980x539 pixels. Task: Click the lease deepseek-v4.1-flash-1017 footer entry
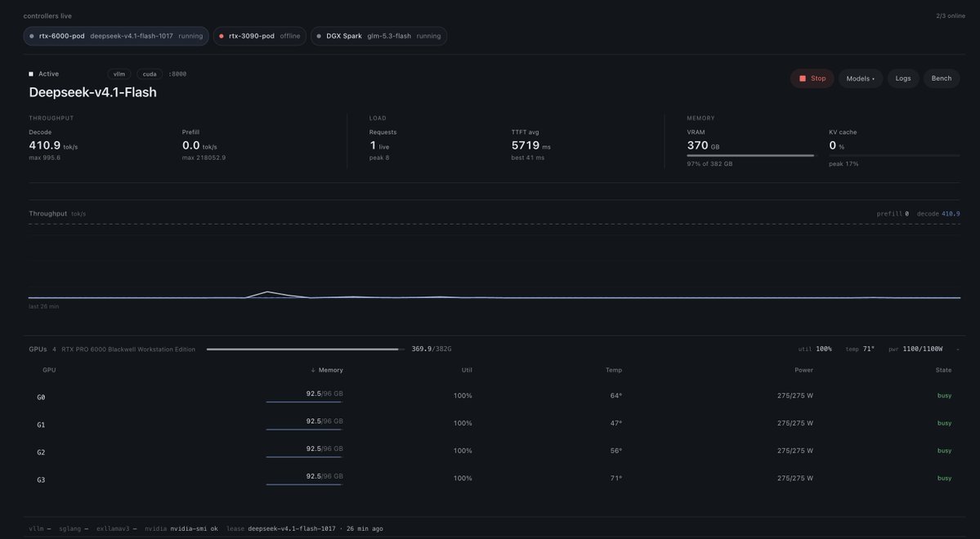coord(304,529)
